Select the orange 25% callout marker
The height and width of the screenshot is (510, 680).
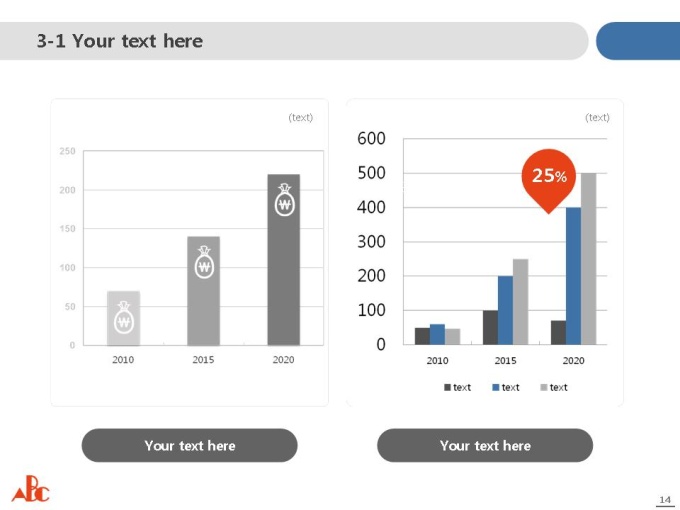549,181
